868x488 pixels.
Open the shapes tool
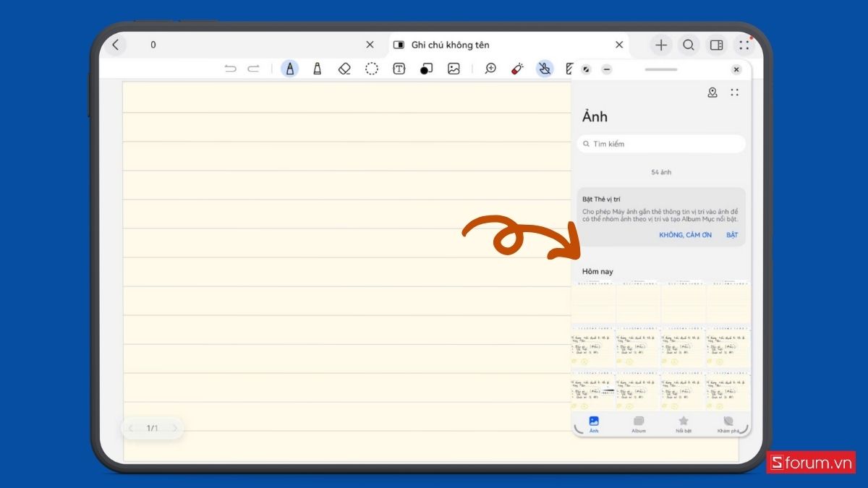(x=426, y=69)
